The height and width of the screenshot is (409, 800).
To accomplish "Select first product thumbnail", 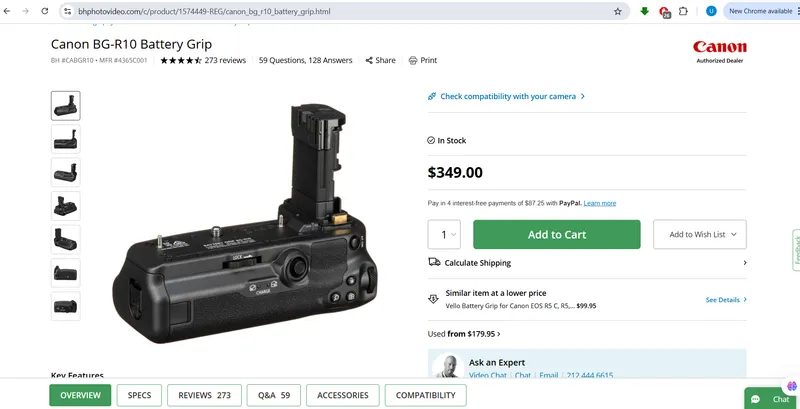I will pyautogui.click(x=65, y=106).
